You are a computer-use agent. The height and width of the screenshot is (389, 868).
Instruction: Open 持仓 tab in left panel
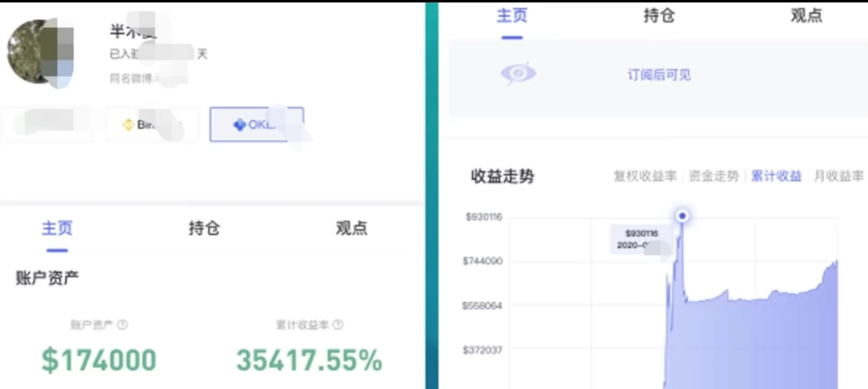tap(204, 228)
